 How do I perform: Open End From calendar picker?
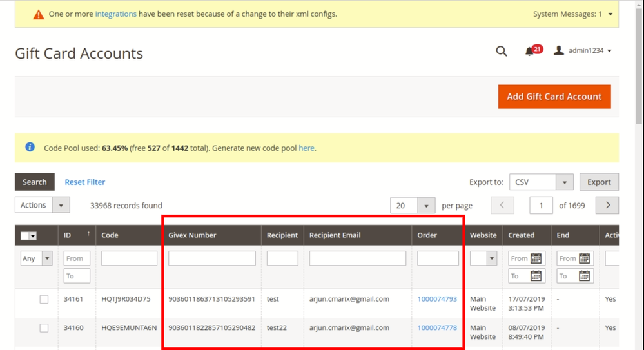pyautogui.click(x=584, y=258)
